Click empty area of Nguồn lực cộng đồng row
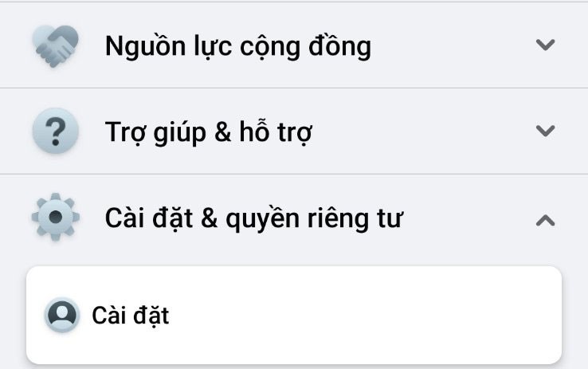The height and width of the screenshot is (369, 588). [450, 45]
